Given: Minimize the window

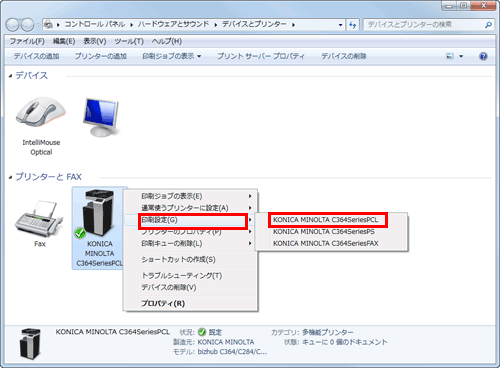Looking at the screenshot, I should pyautogui.click(x=449, y=6).
